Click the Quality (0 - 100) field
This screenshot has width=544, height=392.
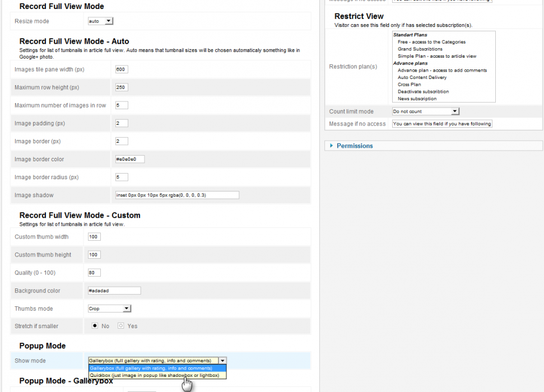point(94,273)
